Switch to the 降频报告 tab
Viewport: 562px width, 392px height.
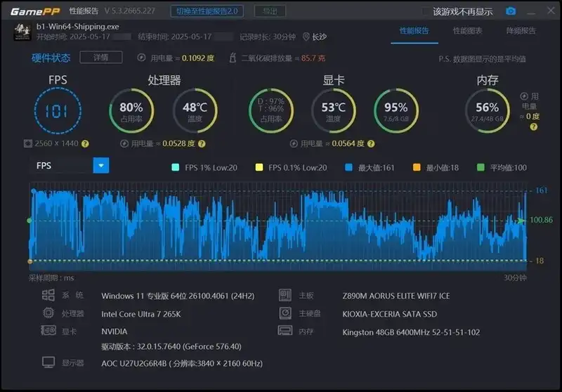(521, 31)
